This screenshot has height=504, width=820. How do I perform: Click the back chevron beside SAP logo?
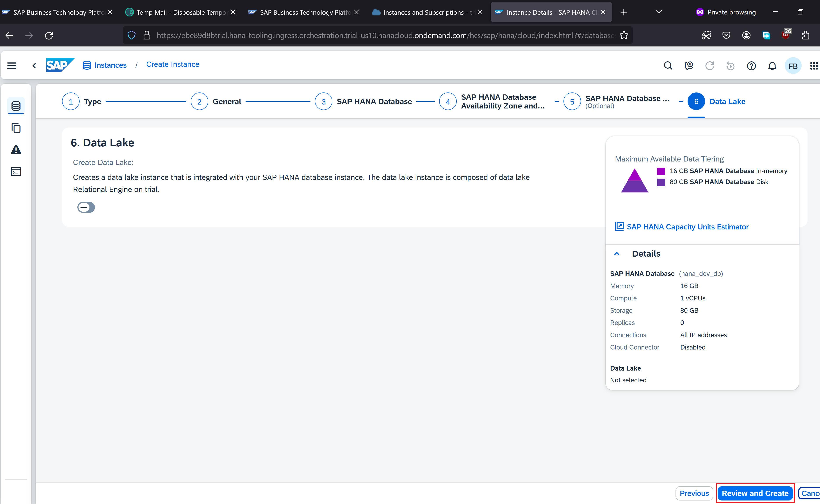point(34,66)
